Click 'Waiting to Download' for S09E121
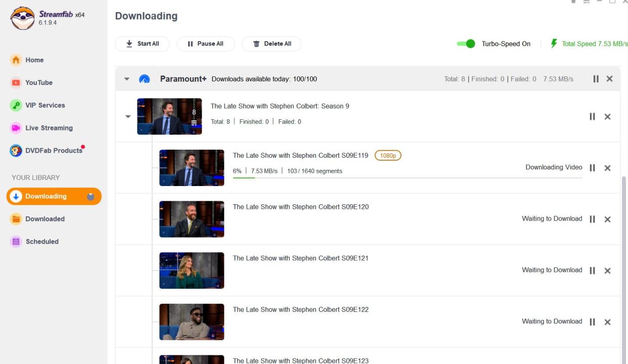Viewport: 628px width, 364px height. tap(552, 270)
